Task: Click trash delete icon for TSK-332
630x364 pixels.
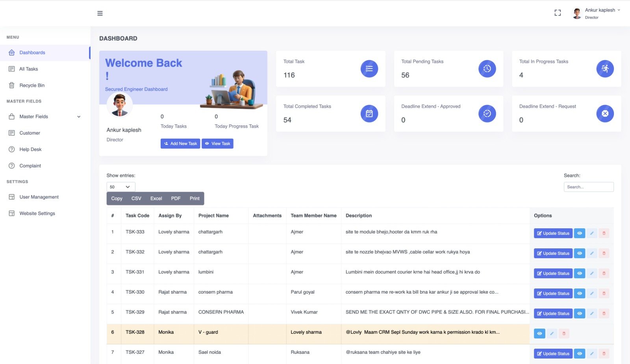Action: (604, 253)
